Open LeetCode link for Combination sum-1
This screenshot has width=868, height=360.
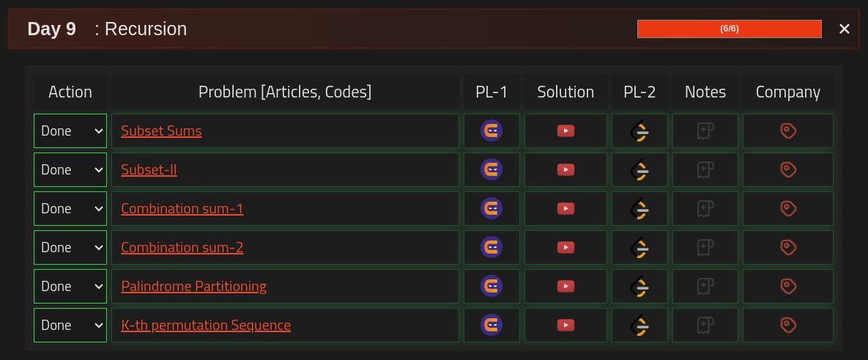[639, 209]
